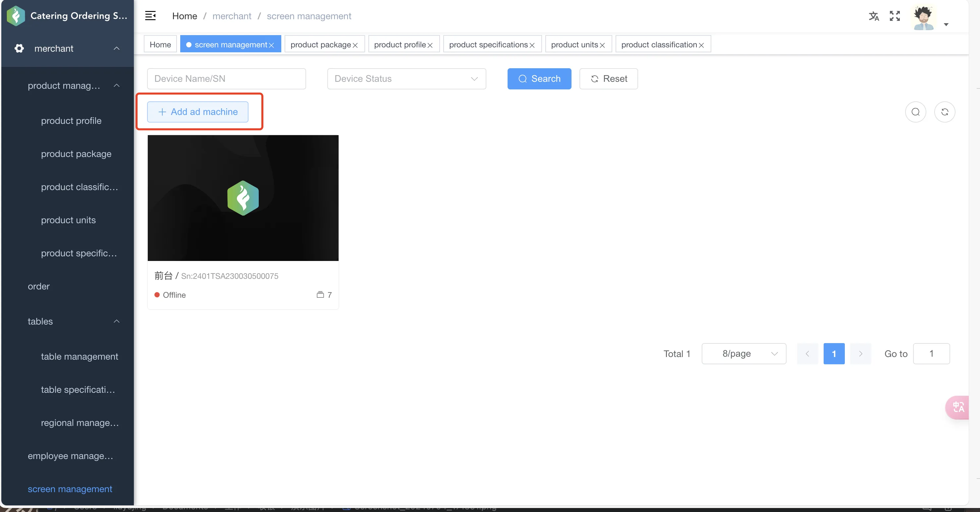980x512 pixels.
Task: Click Home in the breadcrumb
Action: [185, 16]
